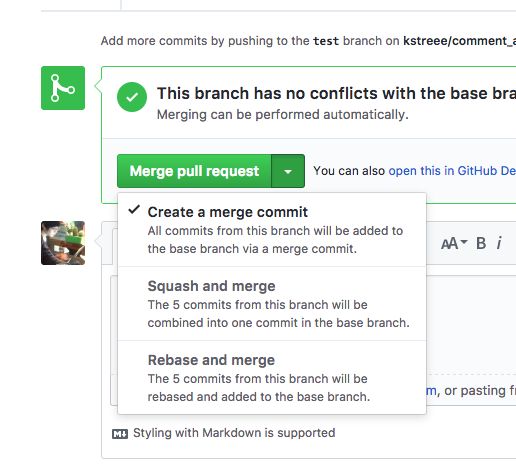Follow the open this in GitHub Desktop link
This screenshot has height=471, width=516.
pos(452,171)
